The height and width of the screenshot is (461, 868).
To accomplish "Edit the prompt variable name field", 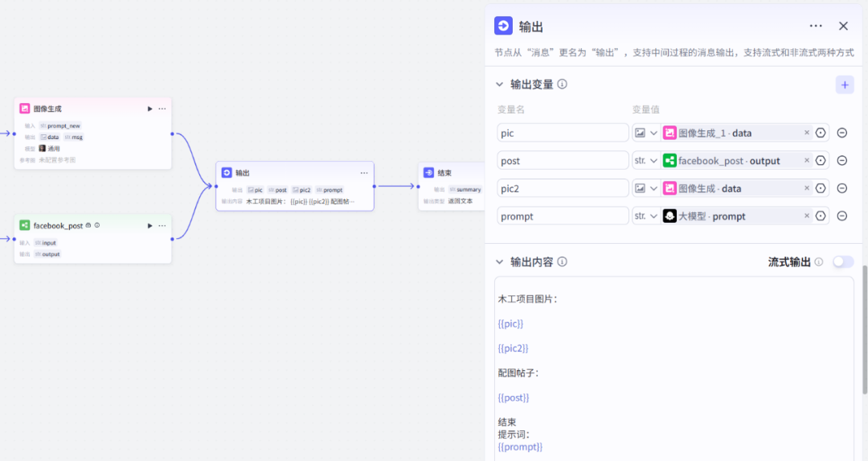I will [563, 216].
